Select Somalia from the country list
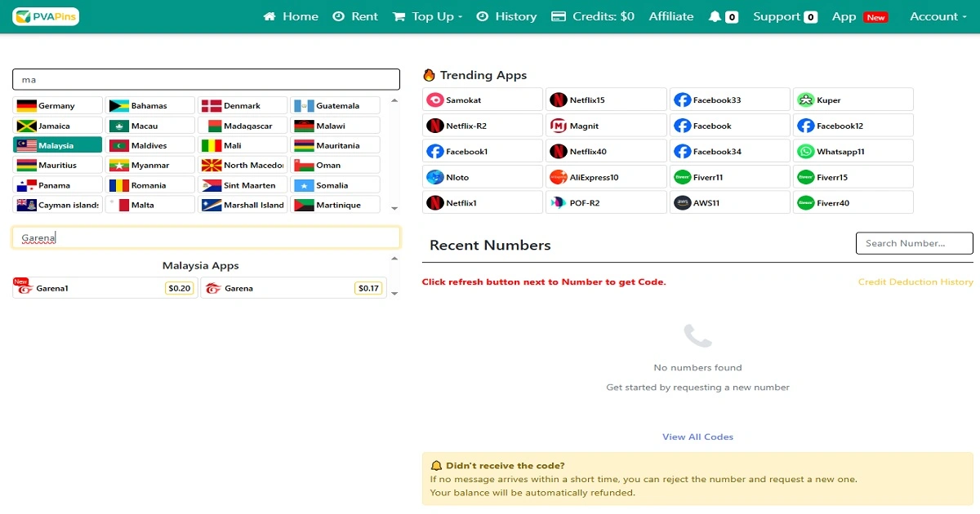This screenshot has width=980, height=514. pyautogui.click(x=336, y=185)
